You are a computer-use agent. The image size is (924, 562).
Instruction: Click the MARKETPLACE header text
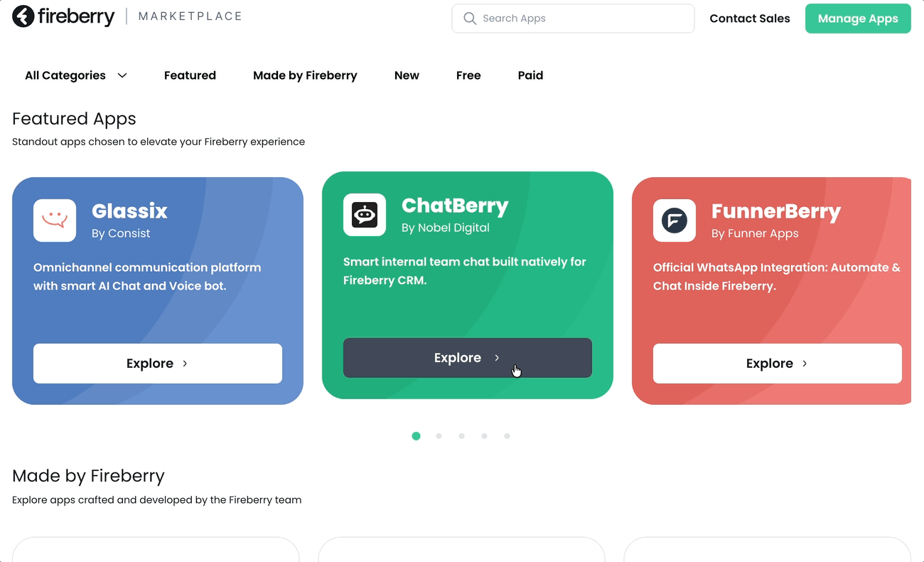coord(190,16)
